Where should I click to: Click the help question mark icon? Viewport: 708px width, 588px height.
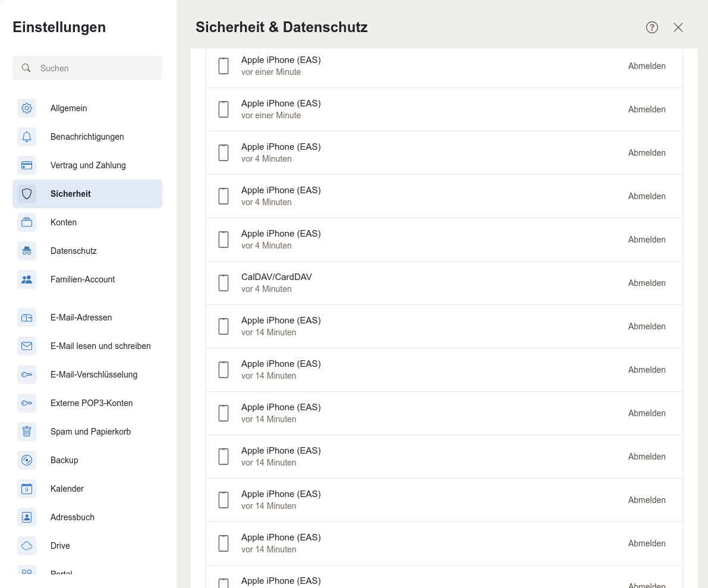[652, 27]
